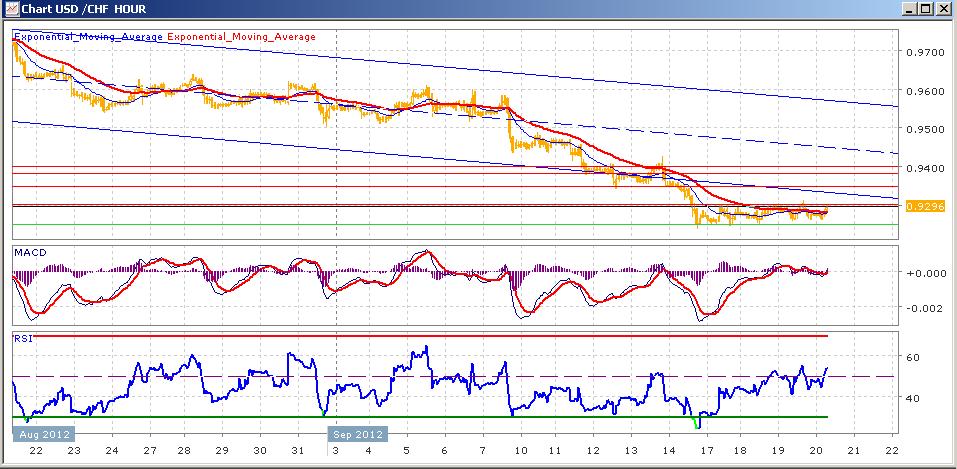Click the RSI panel label
This screenshot has width=957, height=469.
click(23, 338)
